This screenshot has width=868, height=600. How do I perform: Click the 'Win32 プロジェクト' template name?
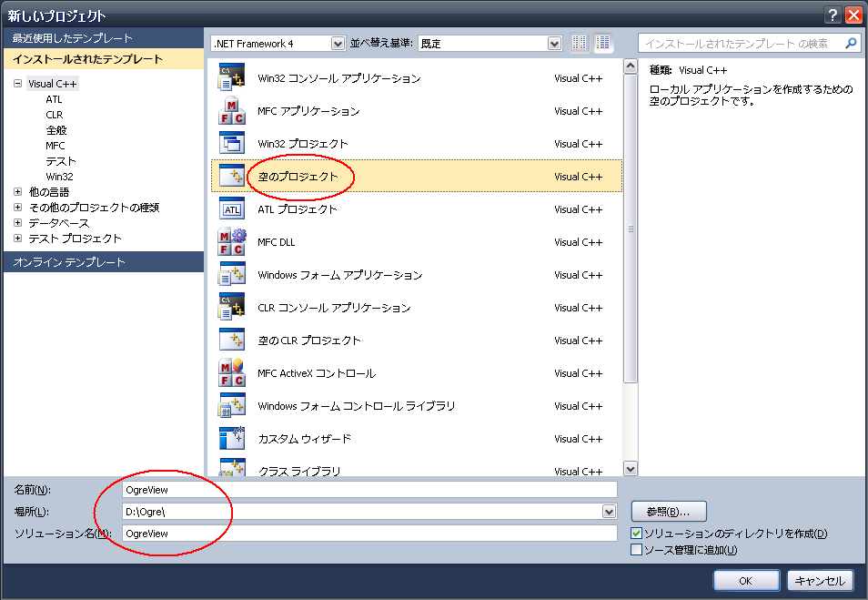click(x=303, y=144)
